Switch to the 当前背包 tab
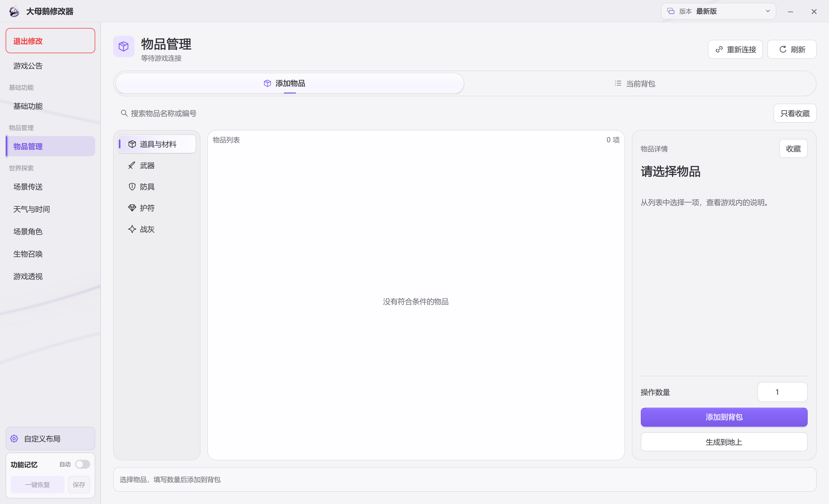 click(x=635, y=83)
